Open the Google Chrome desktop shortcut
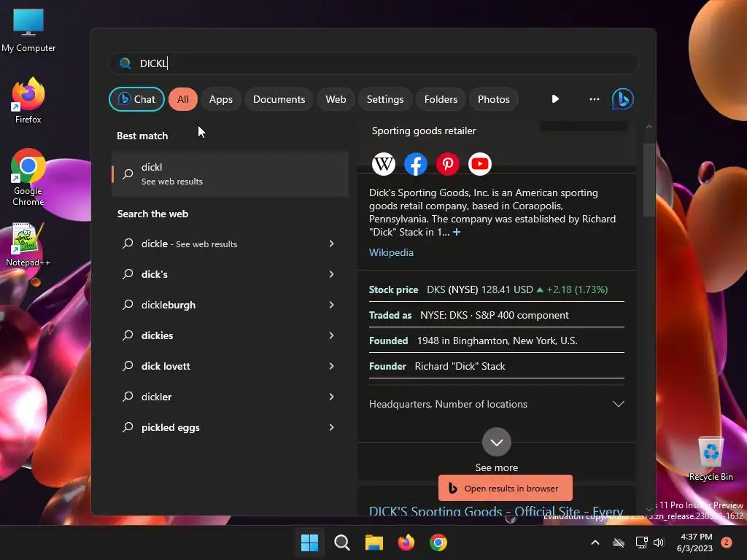This screenshot has height=560, width=747. 28,177
